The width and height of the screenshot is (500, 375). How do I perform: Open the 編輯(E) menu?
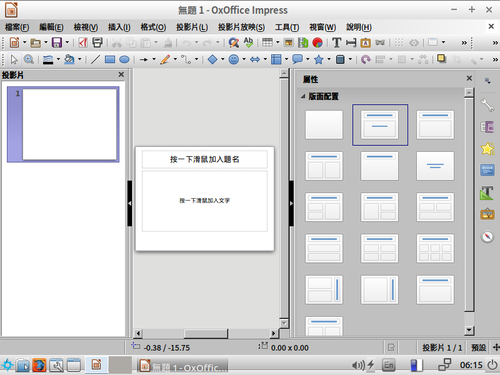tap(51, 27)
